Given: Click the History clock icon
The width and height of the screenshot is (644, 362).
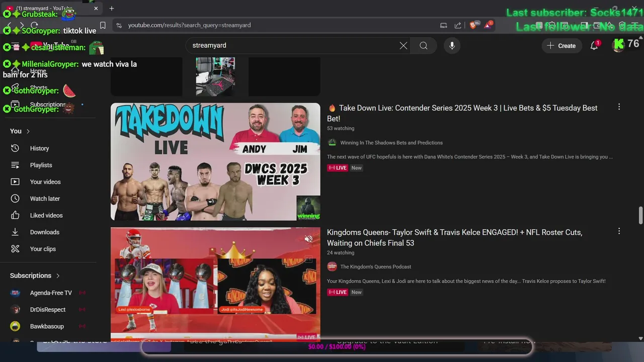Looking at the screenshot, I should [15, 148].
